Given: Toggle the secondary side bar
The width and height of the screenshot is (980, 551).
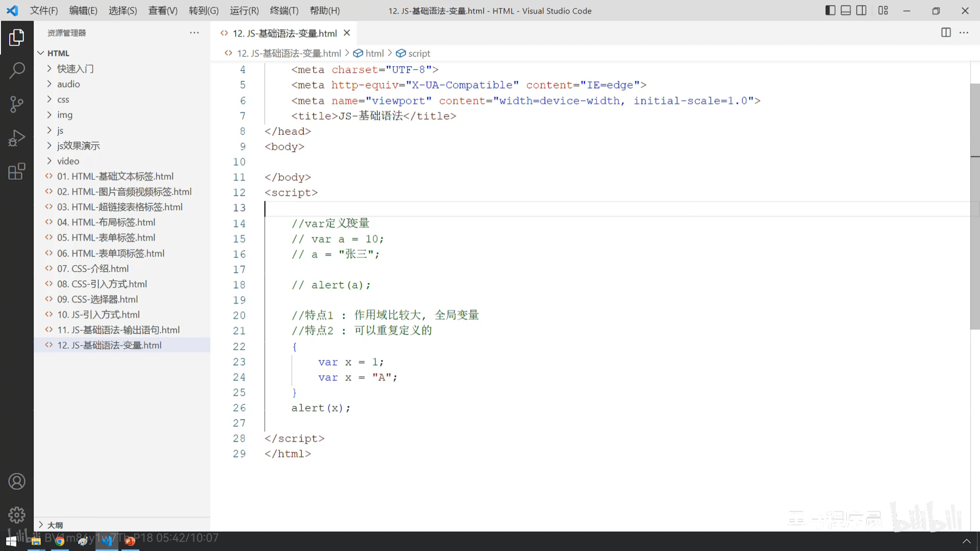Looking at the screenshot, I should [861, 11].
